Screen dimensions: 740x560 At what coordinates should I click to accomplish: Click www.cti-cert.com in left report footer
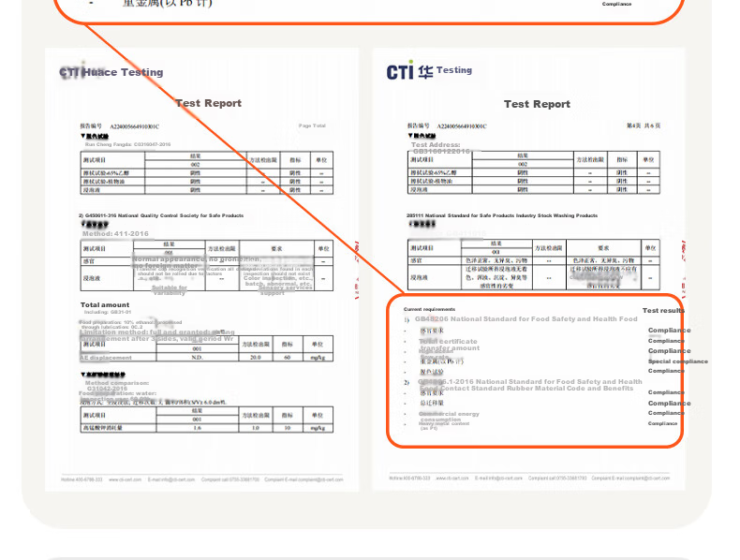[x=126, y=479]
